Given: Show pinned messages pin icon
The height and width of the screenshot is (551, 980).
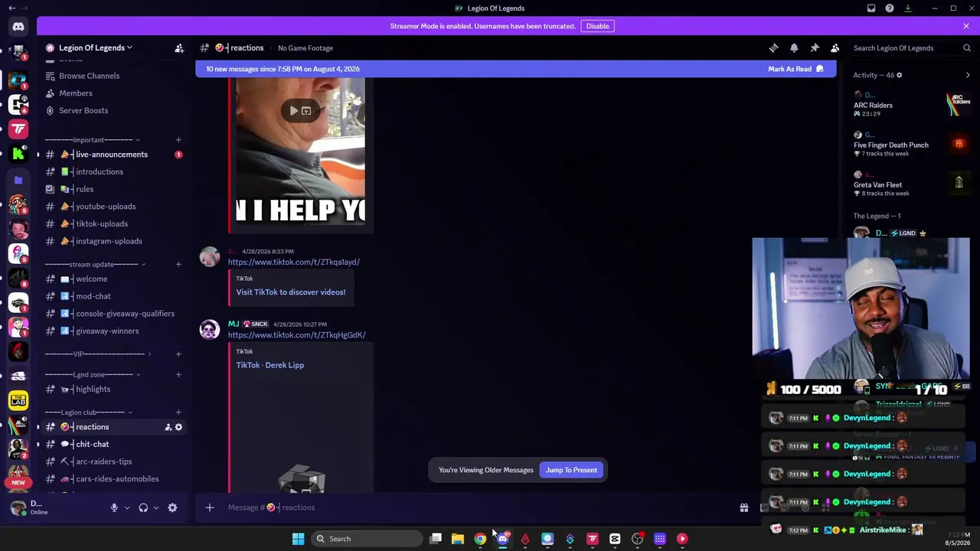Looking at the screenshot, I should click(x=815, y=48).
